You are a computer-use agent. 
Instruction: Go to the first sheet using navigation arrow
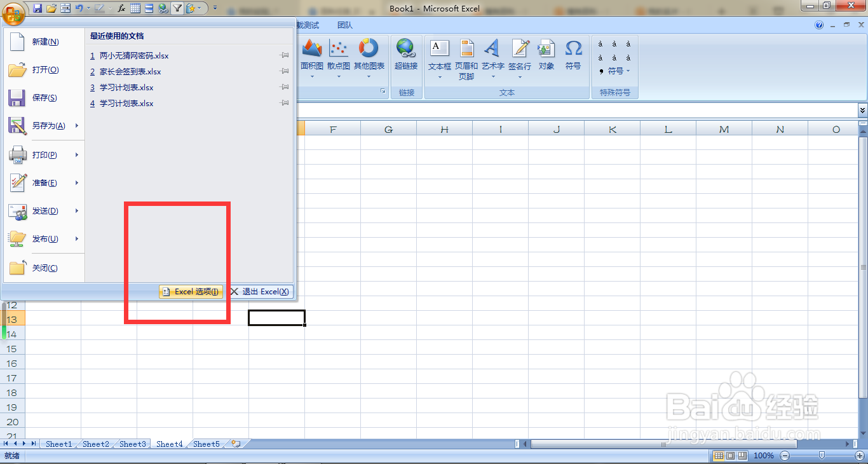[x=7, y=444]
